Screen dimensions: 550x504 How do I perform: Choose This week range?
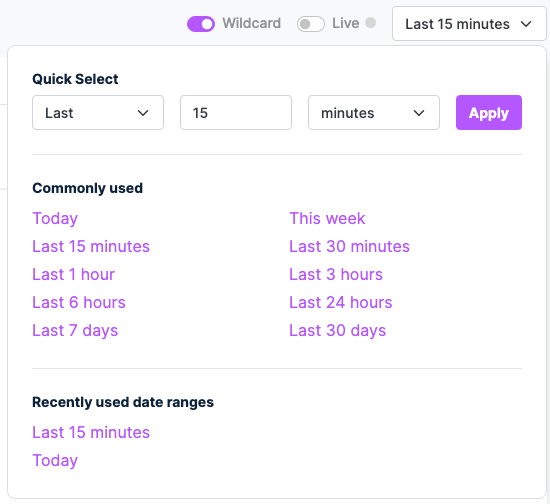[x=327, y=218]
